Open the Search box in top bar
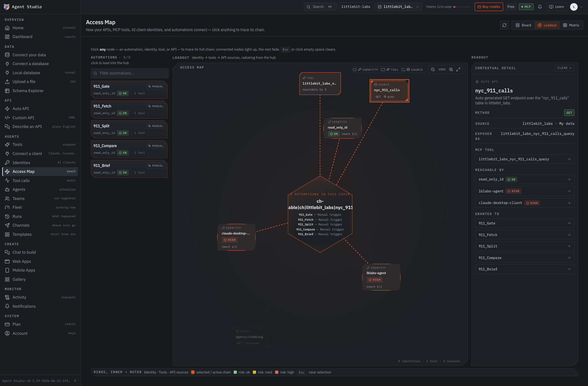This screenshot has width=588, height=386. (320, 7)
